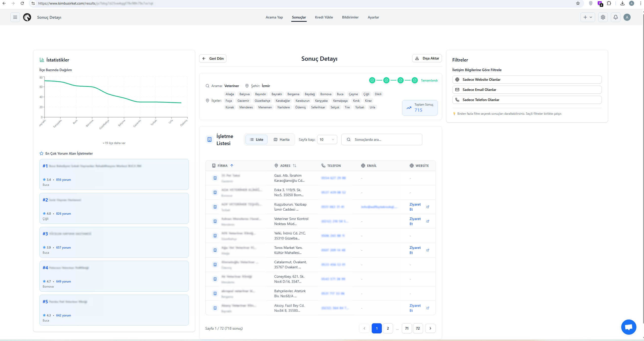This screenshot has width=644, height=341.
Task: Click the Dışa Aktar button
Action: pos(427,58)
